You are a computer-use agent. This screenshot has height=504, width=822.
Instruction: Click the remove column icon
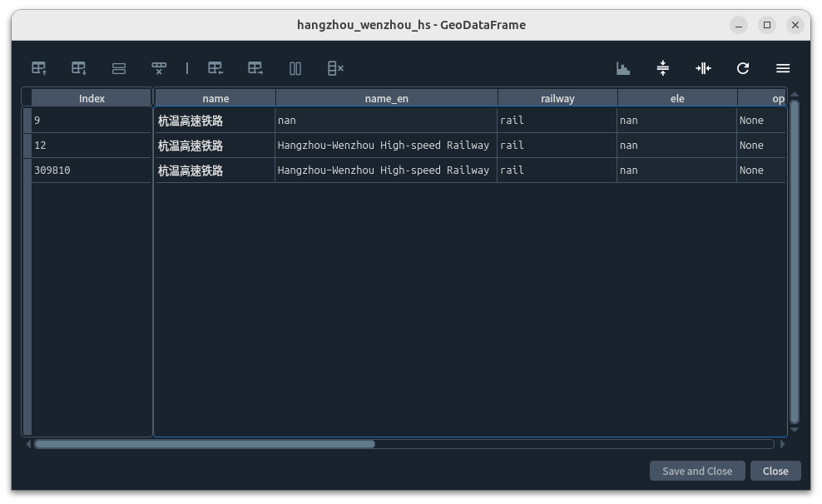point(335,68)
